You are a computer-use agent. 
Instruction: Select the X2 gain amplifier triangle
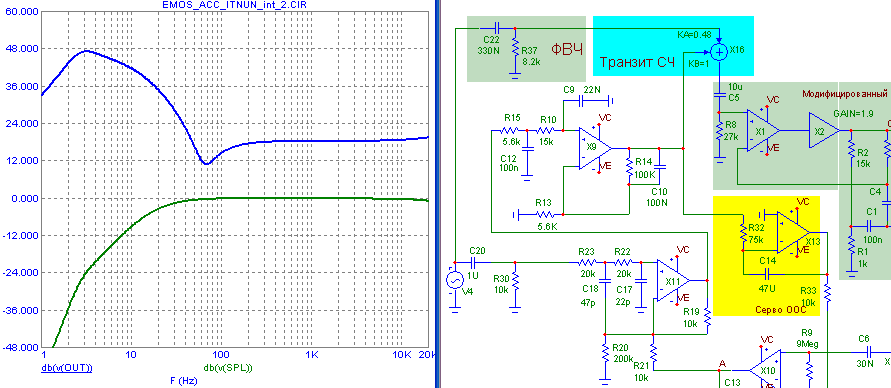[824, 131]
